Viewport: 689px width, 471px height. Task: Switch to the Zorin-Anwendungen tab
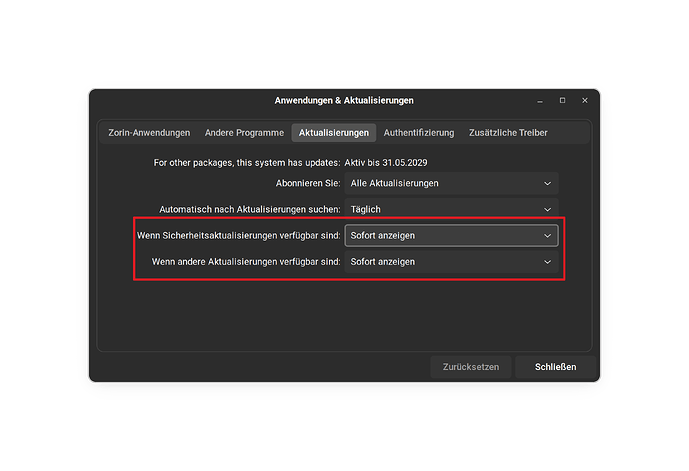pyautogui.click(x=149, y=133)
